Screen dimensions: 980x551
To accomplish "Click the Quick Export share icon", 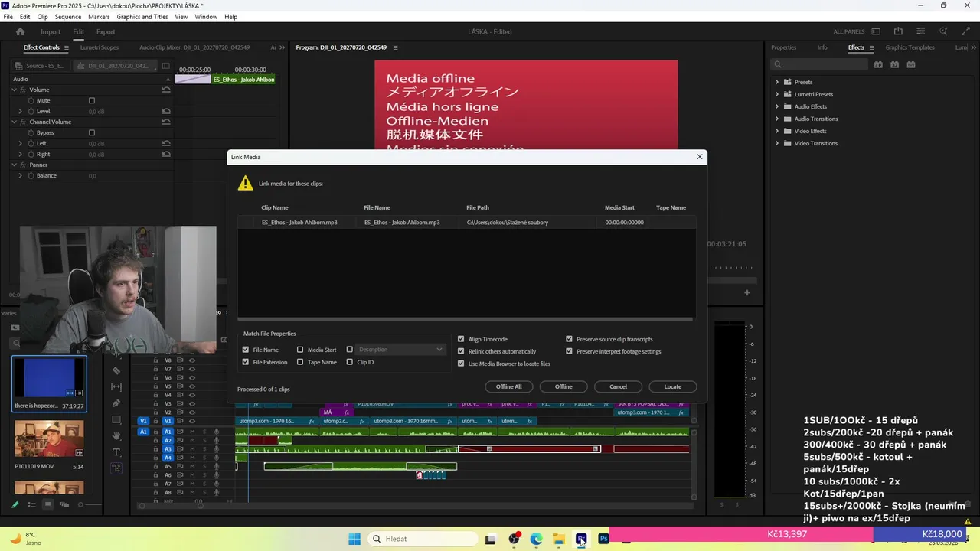I will click(898, 31).
